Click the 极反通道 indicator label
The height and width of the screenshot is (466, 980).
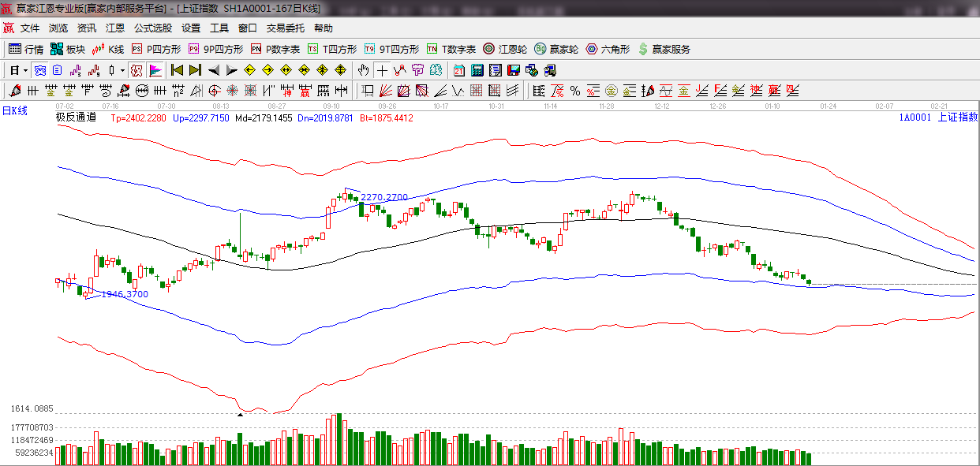click(x=76, y=117)
